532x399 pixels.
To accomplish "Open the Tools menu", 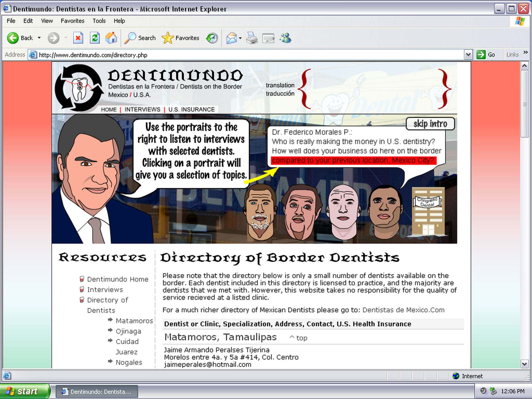I will pyautogui.click(x=99, y=21).
